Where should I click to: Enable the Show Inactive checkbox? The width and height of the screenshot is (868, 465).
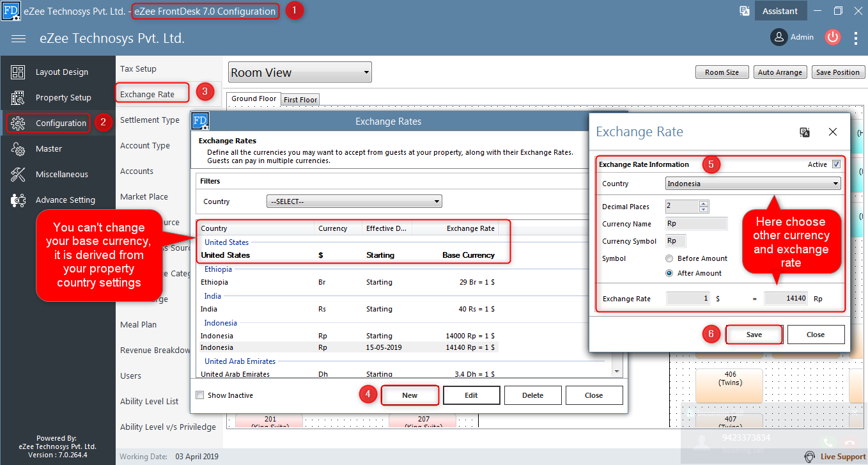[200, 395]
